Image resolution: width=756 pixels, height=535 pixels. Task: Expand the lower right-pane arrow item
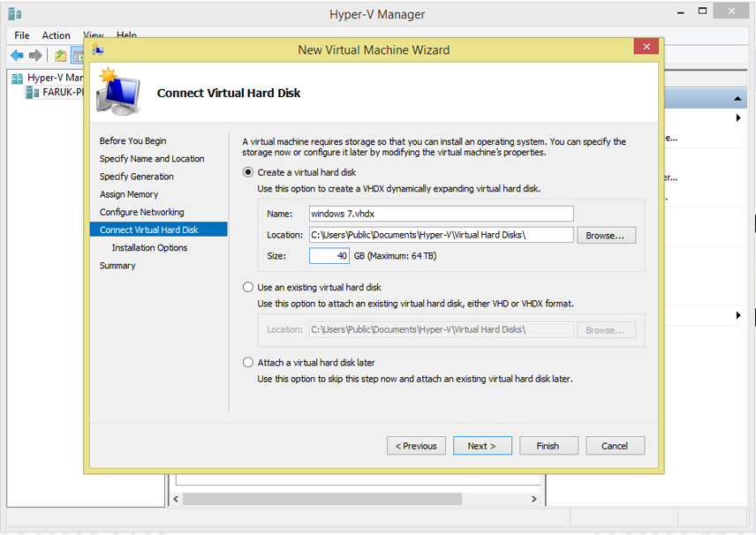click(738, 314)
